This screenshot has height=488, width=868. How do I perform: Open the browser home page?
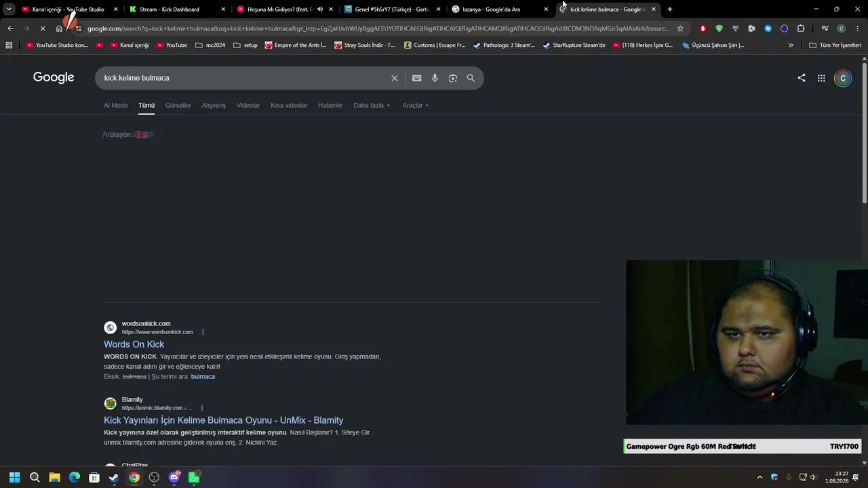(x=59, y=28)
